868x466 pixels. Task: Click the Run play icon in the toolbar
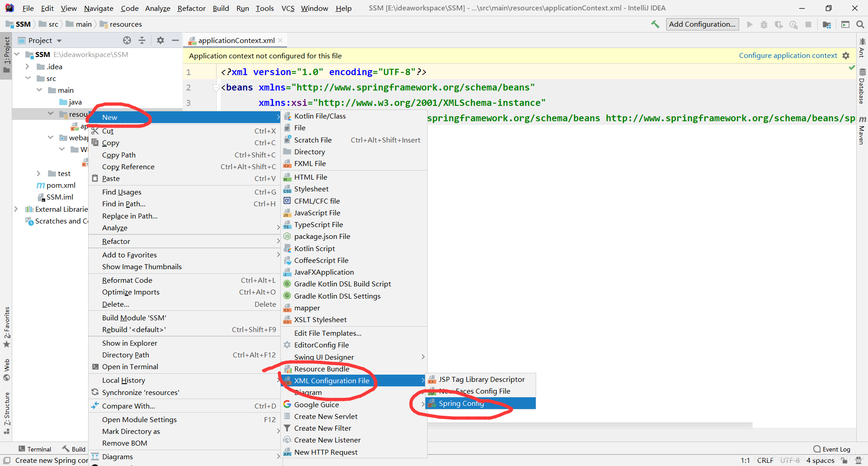point(750,24)
